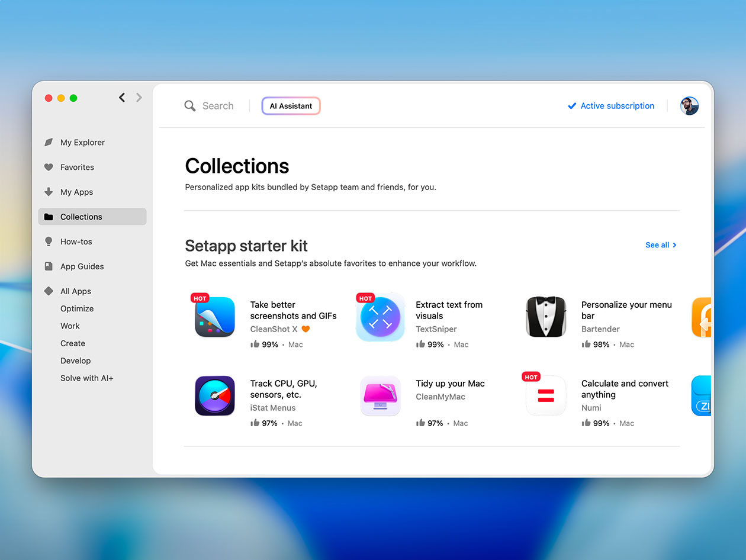Open the App Guides section
The image size is (746, 560).
pos(82,266)
